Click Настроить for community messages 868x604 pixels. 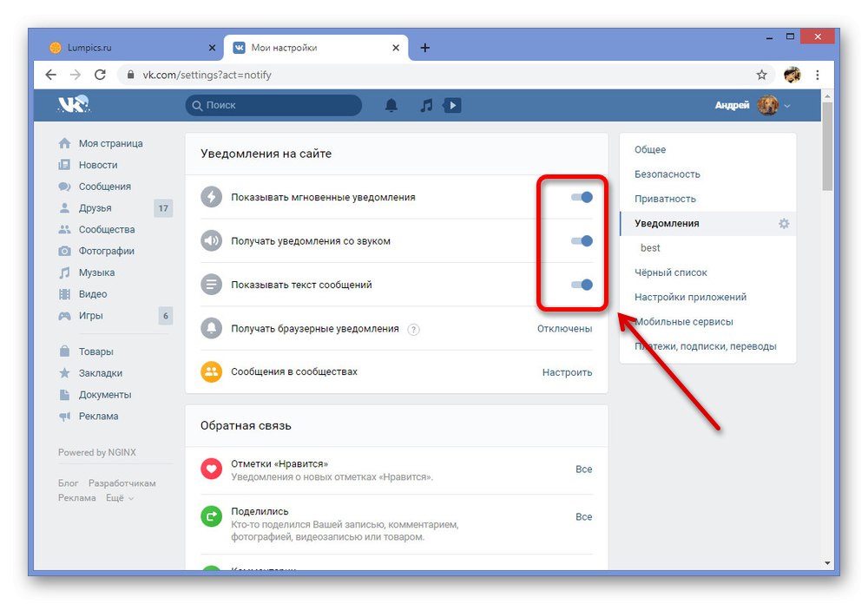pos(567,372)
